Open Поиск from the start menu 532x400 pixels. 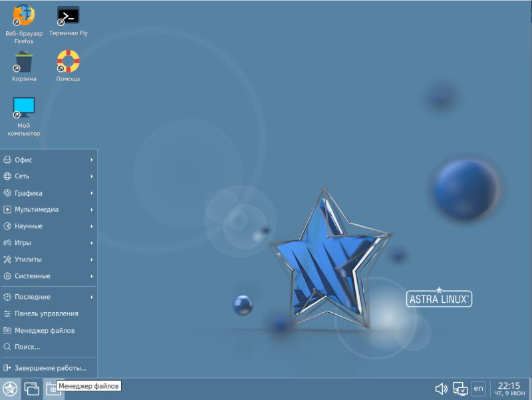pyautogui.click(x=30, y=347)
